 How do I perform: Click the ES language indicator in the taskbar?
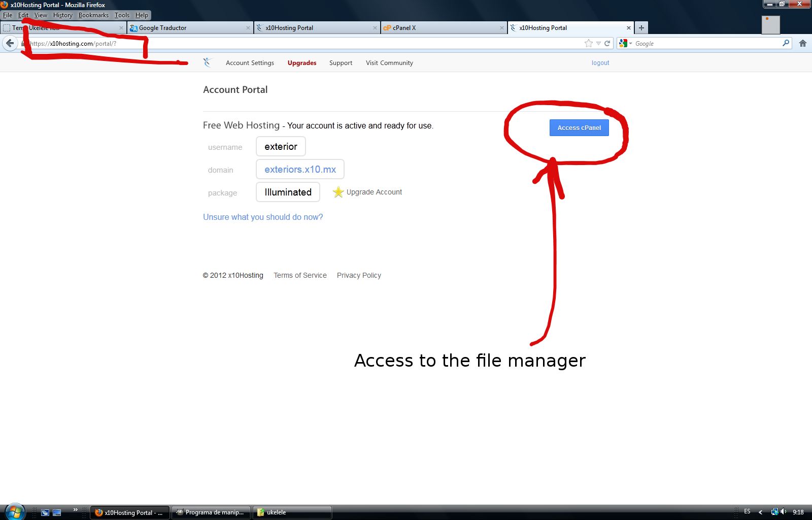(x=747, y=511)
